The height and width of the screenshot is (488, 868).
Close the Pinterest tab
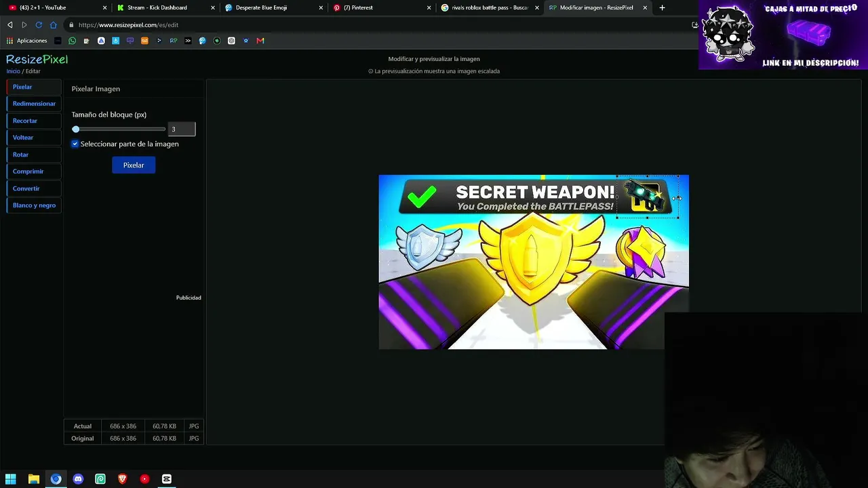(x=429, y=7)
